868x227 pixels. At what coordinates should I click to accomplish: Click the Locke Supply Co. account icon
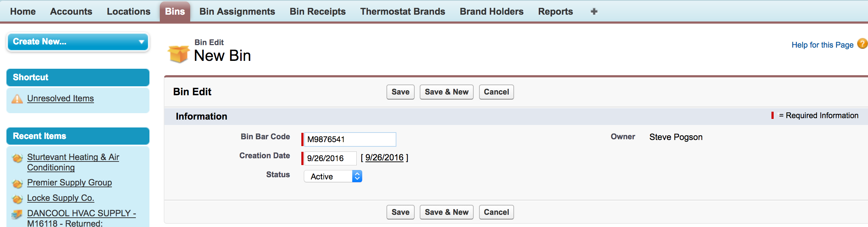(17, 199)
